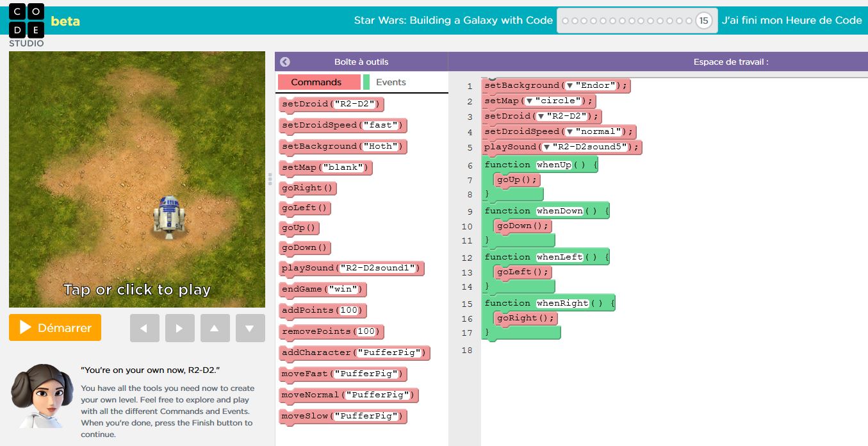Click the "Tap or click to play" overlay
The width and height of the screenshot is (868, 446).
(x=137, y=290)
